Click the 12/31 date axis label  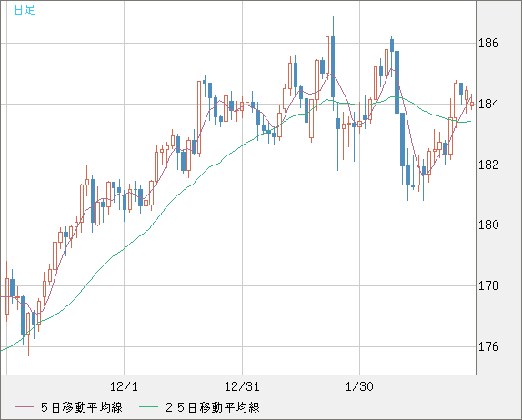[242, 386]
